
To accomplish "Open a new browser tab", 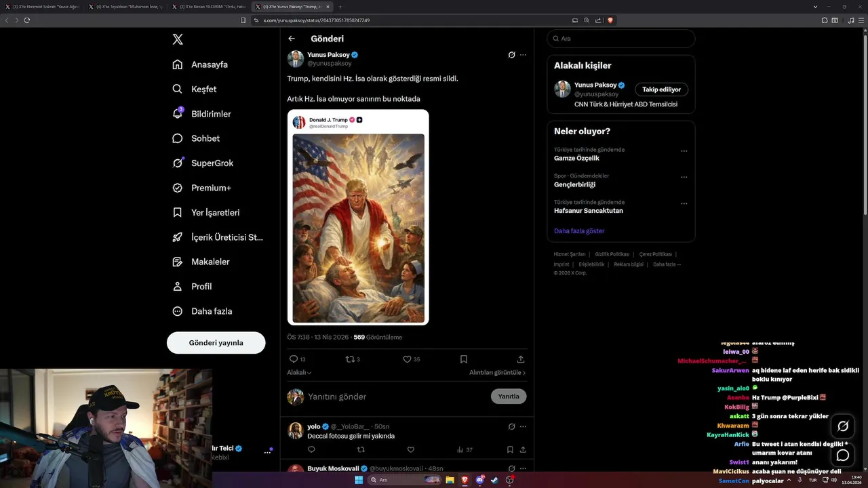I will click(340, 6).
